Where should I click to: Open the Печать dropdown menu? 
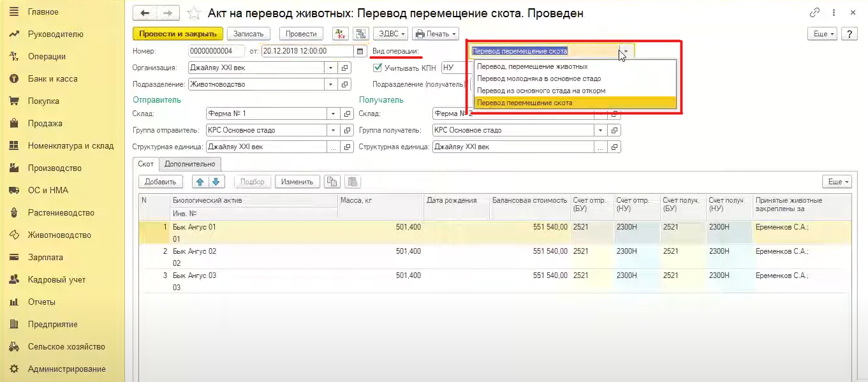point(435,34)
